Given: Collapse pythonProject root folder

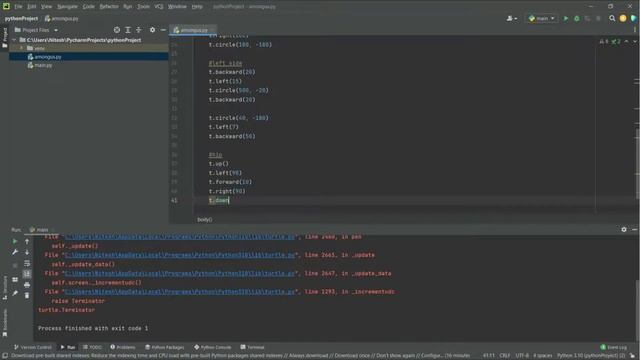Looking at the screenshot, I should pyautogui.click(x=15, y=40).
